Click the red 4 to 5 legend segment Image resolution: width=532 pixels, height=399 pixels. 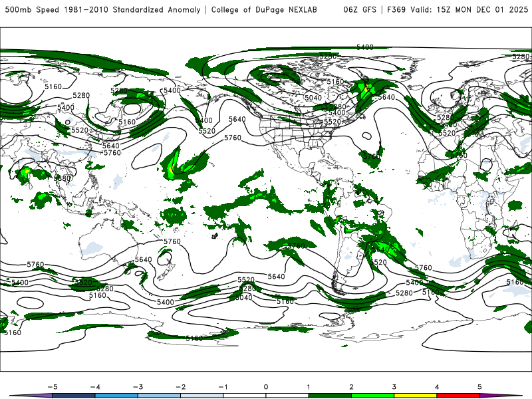[458, 396]
